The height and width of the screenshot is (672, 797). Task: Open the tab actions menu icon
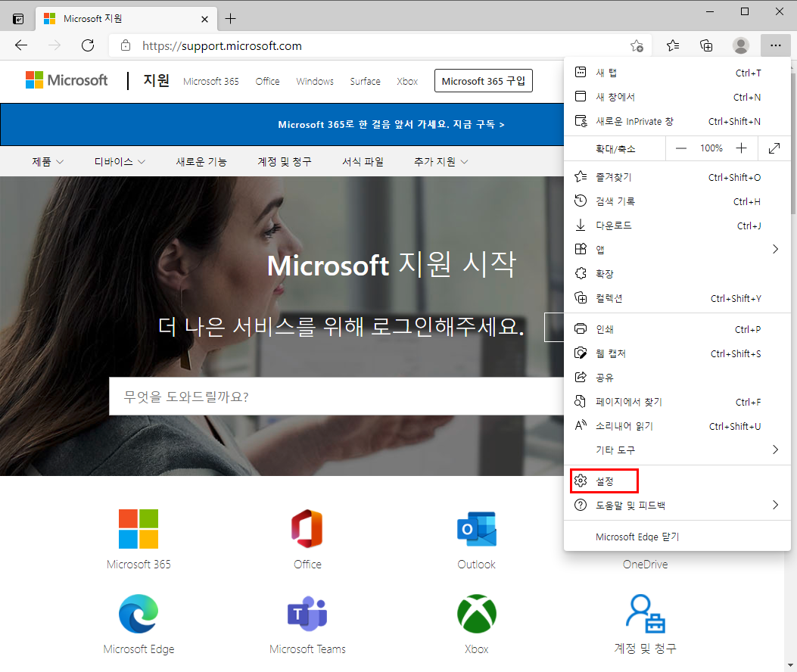(x=18, y=19)
